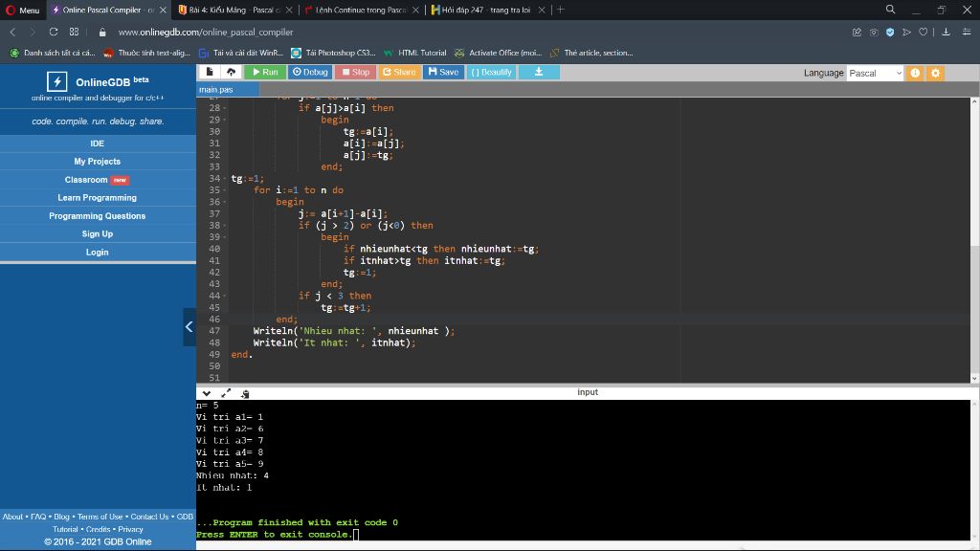
Task: Add page to bookmarks heart icon
Action: [x=924, y=32]
